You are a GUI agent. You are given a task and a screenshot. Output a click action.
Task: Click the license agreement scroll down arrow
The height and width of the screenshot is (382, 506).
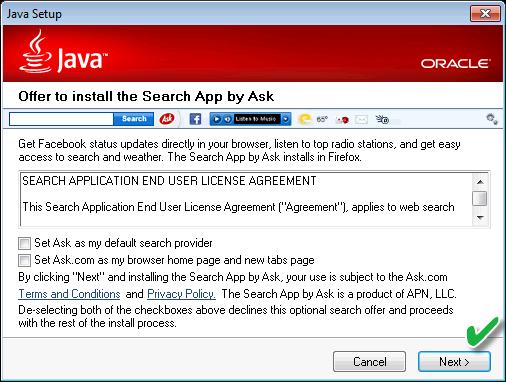click(x=480, y=218)
